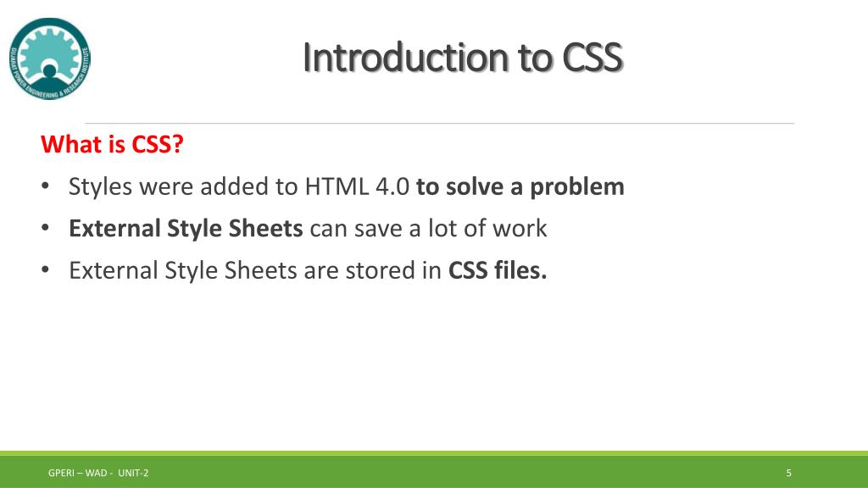
Task: Click the second bullet point marker
Action: tap(46, 228)
